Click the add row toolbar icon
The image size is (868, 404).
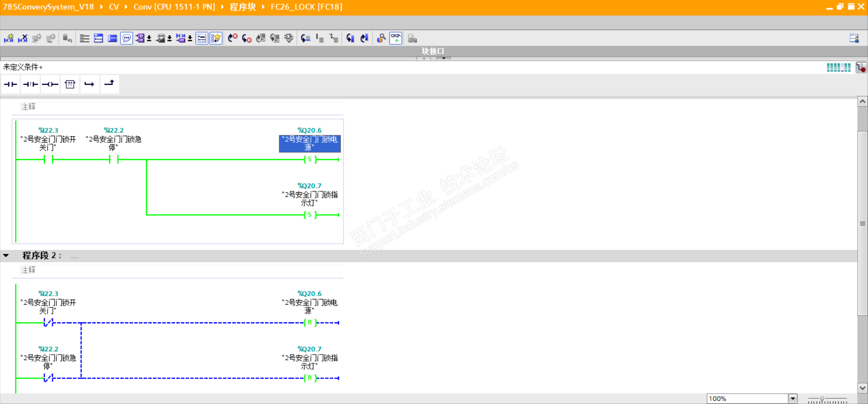click(50, 38)
